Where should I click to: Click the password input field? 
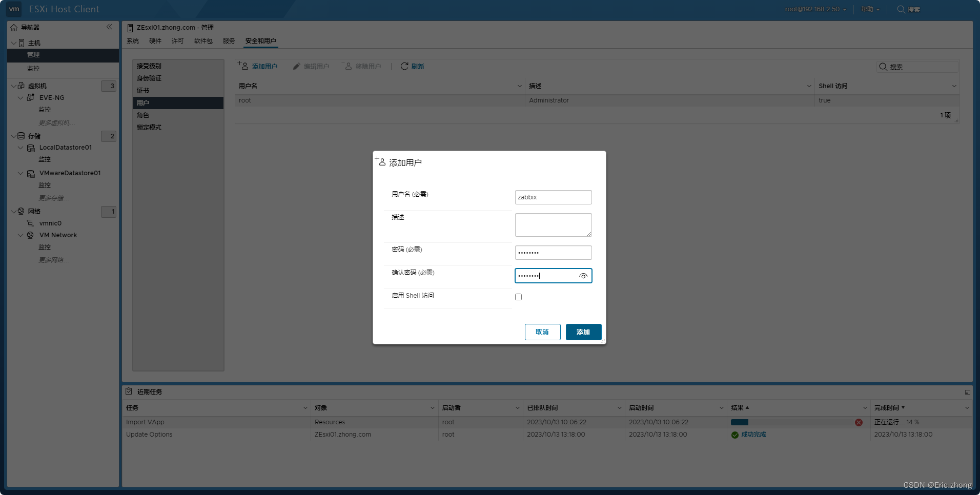click(553, 253)
